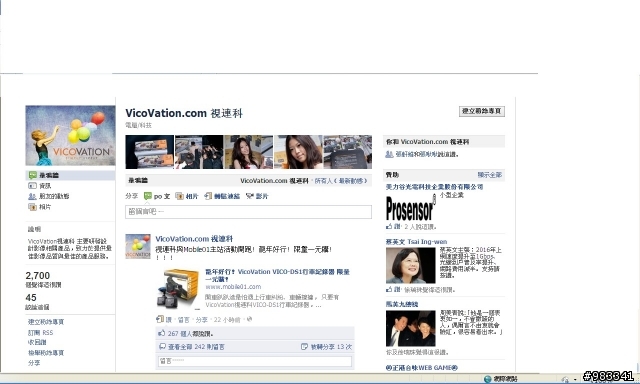Click the dash cam product box image
The width and height of the screenshot is (640, 384).
tap(178, 289)
